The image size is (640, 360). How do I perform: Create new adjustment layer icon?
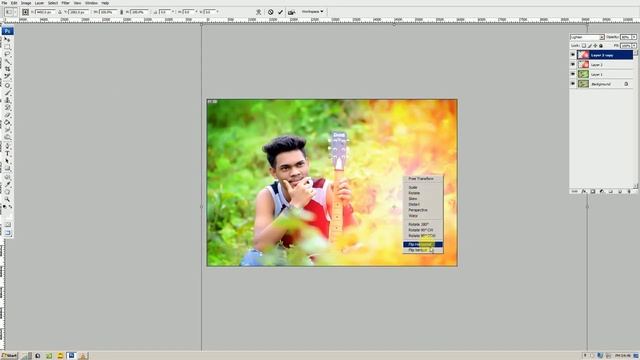[602, 191]
